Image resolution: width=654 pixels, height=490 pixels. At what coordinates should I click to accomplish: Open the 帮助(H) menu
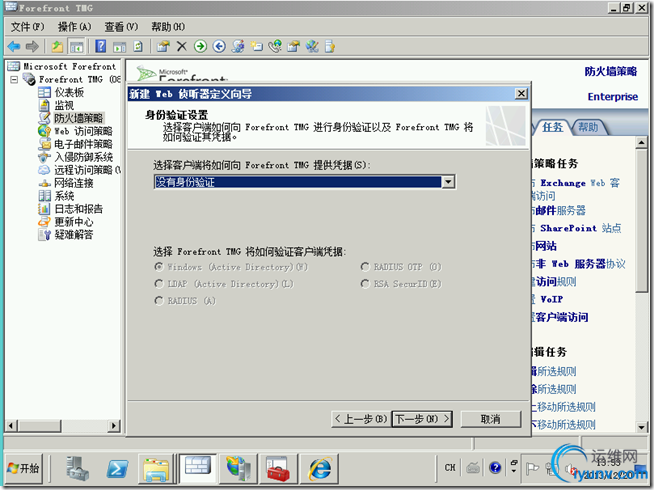point(168,27)
